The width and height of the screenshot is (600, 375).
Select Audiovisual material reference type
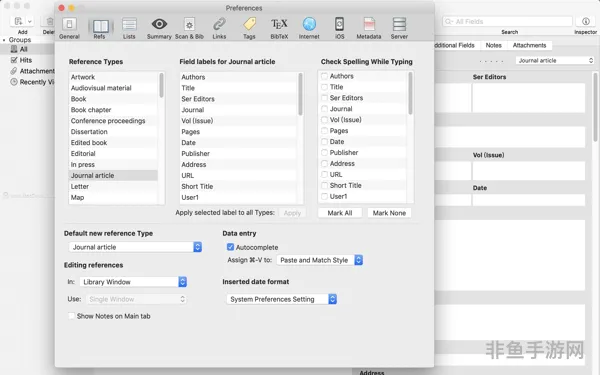(x=113, y=88)
